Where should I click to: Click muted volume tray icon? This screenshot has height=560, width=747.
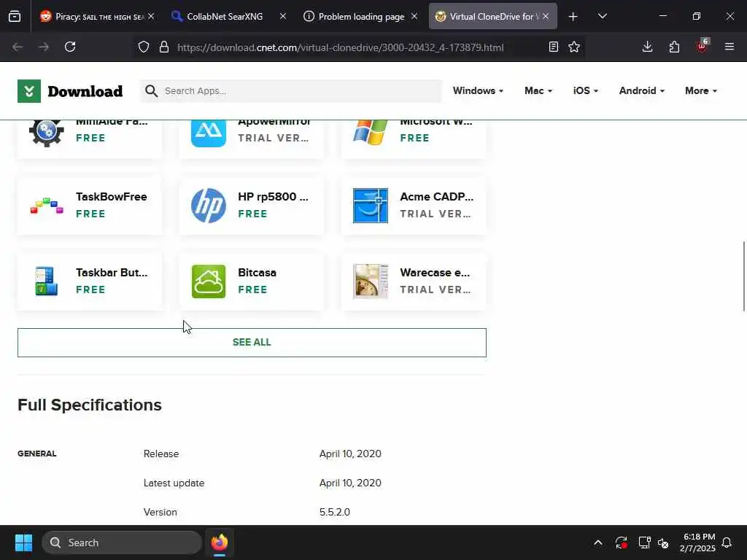click(x=663, y=542)
